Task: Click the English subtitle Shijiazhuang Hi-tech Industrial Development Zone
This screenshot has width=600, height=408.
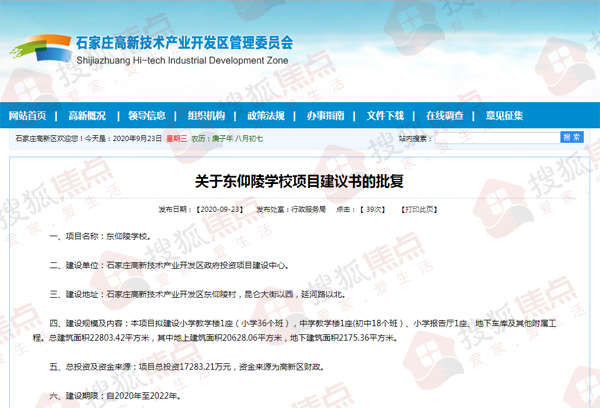Action: coord(182,60)
